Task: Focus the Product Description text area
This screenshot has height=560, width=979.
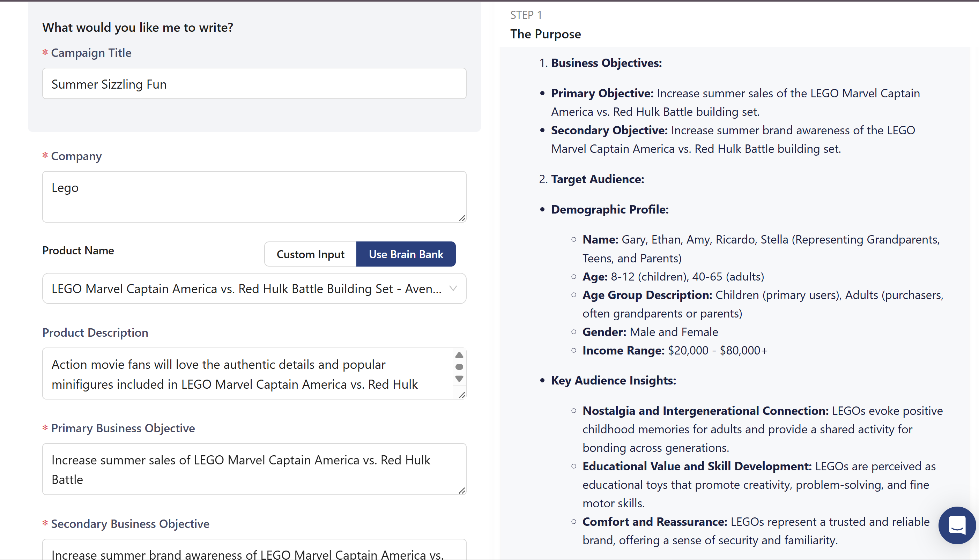Action: [x=246, y=374]
